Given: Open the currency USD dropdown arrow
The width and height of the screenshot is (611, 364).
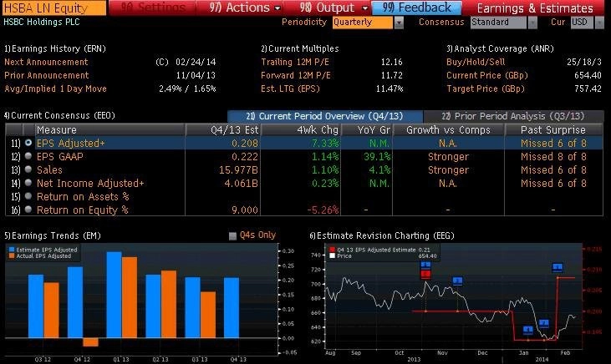Looking at the screenshot, I should [x=599, y=23].
